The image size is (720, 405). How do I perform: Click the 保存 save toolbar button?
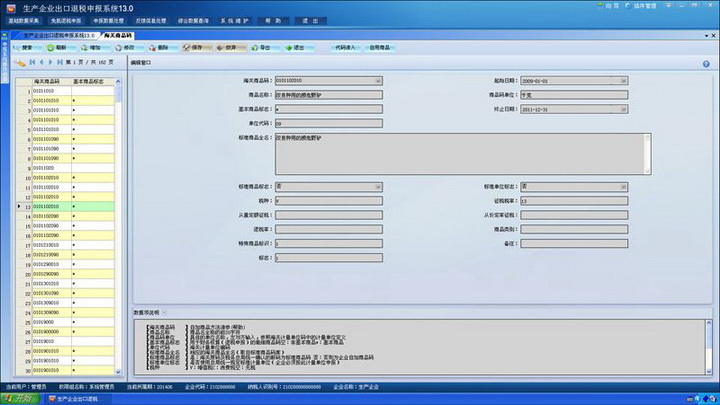[x=196, y=48]
